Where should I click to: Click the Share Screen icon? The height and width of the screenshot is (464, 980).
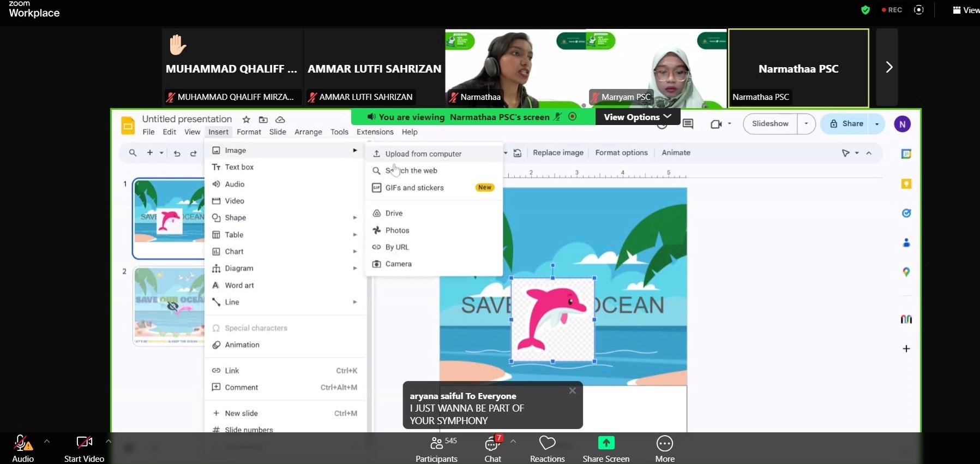[x=605, y=443]
